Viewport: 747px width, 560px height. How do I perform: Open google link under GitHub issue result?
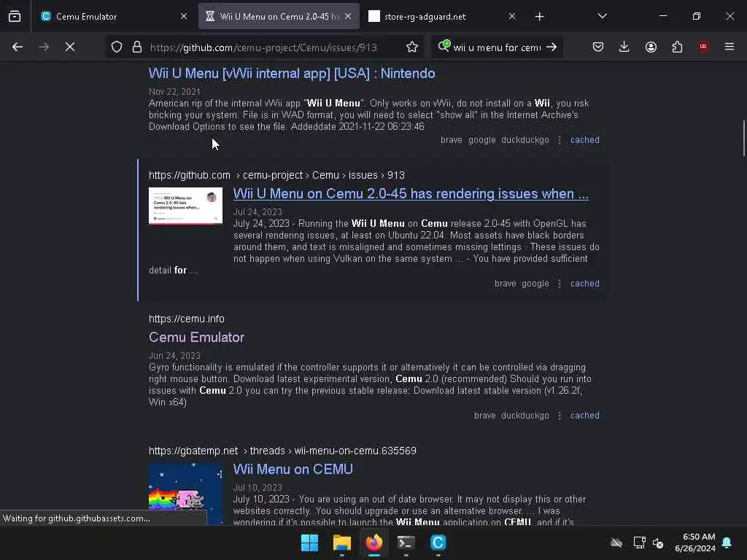coord(535,284)
